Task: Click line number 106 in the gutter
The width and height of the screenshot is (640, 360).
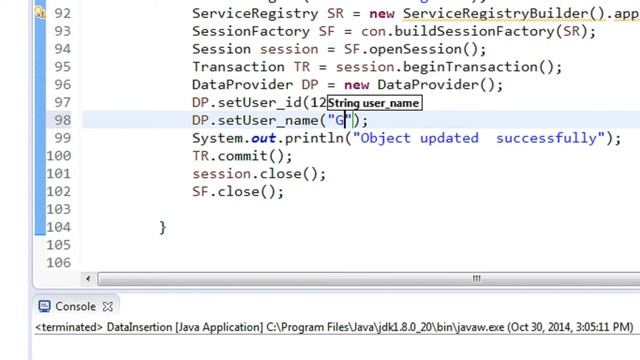Action: (59, 262)
